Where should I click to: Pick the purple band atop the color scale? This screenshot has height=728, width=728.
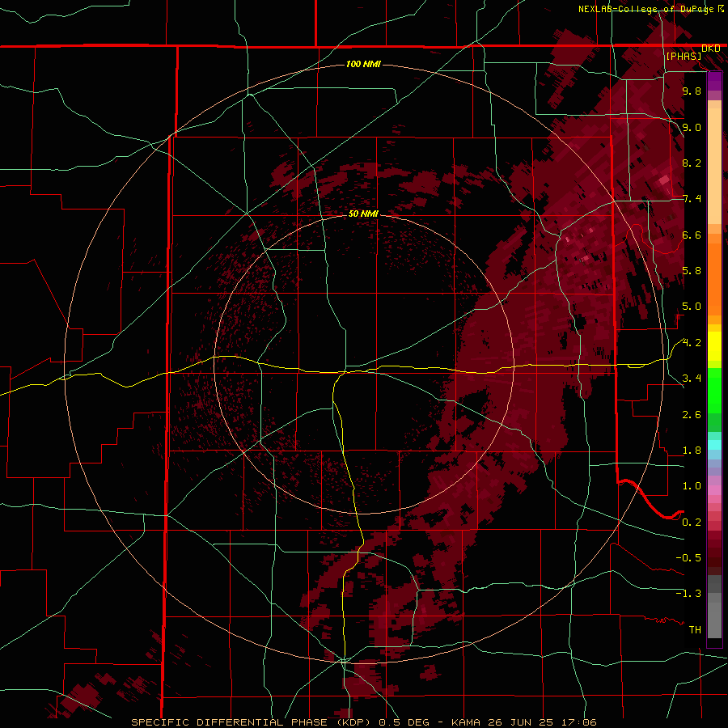714,81
